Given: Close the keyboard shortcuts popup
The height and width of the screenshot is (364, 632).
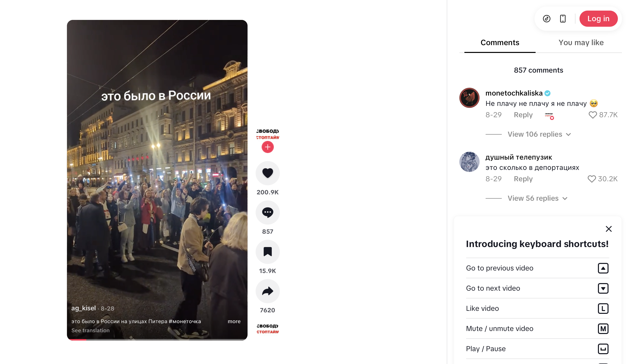Looking at the screenshot, I should point(609,229).
